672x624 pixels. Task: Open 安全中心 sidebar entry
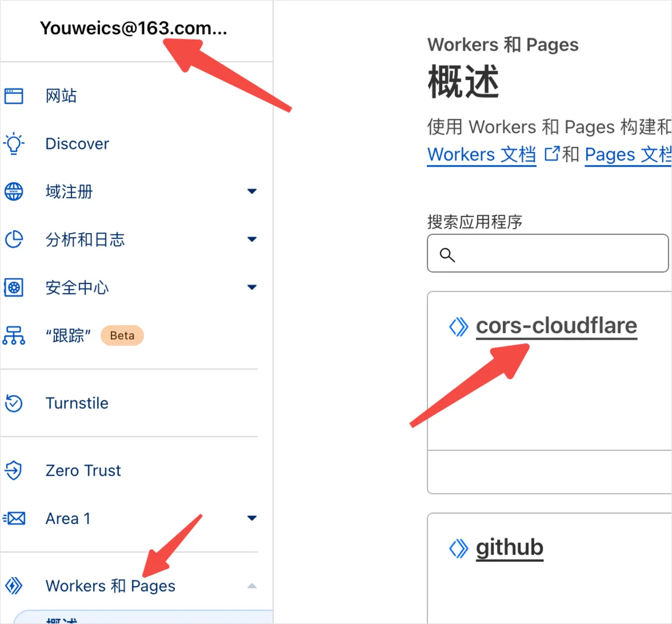77,287
